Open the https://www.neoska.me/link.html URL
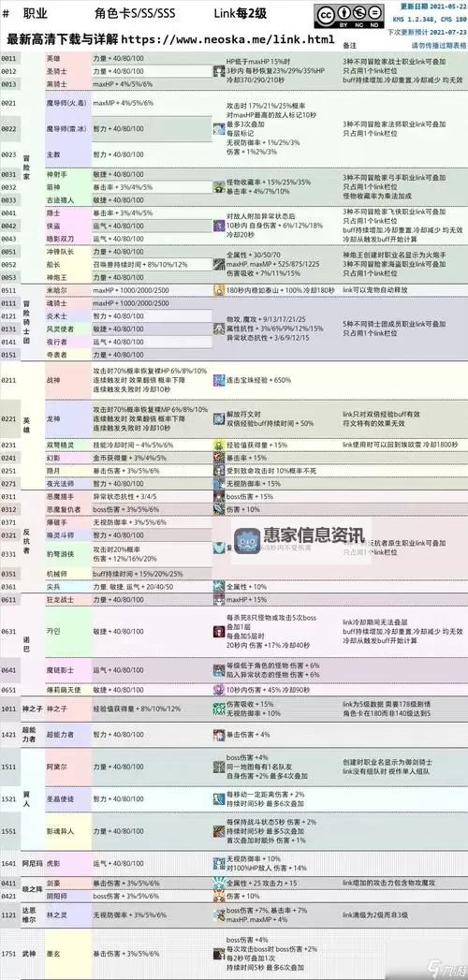This screenshot has width=468, height=980. tap(227, 40)
